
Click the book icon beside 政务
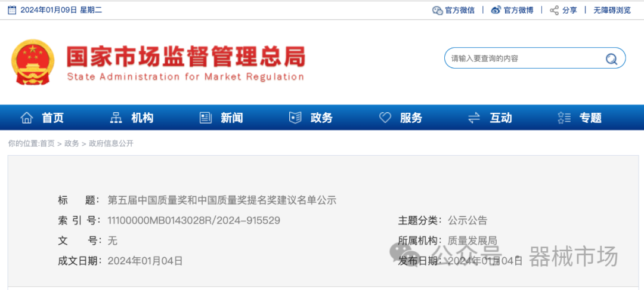coord(295,118)
